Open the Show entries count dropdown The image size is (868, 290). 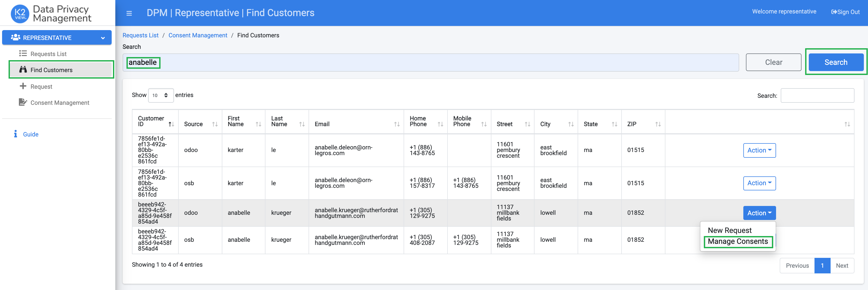pos(161,95)
